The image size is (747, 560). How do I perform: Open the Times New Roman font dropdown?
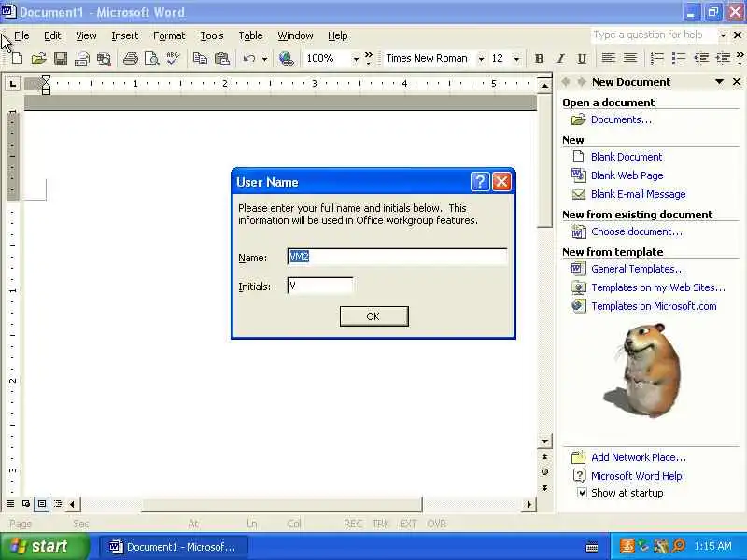click(481, 59)
